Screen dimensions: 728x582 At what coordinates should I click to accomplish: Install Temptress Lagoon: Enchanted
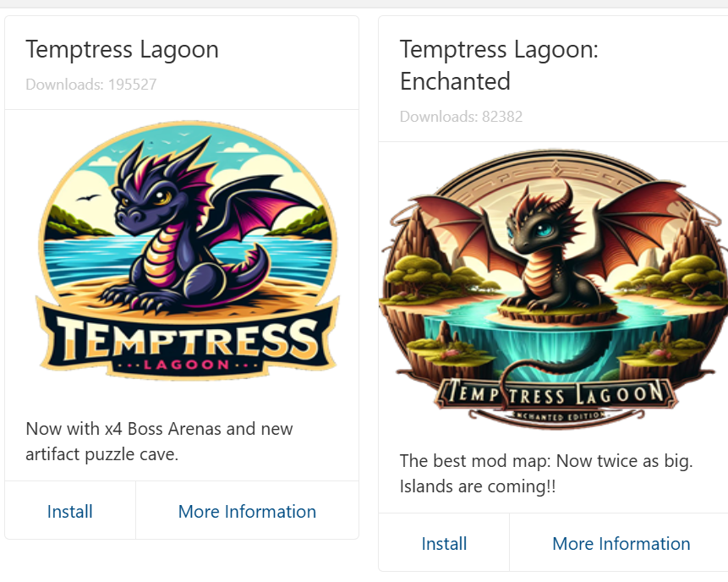tap(444, 543)
